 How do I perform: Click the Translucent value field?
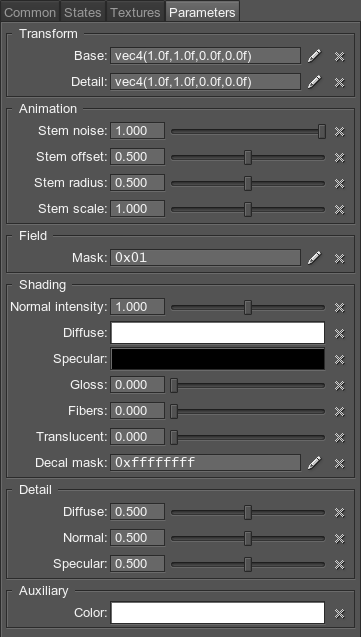(137, 437)
